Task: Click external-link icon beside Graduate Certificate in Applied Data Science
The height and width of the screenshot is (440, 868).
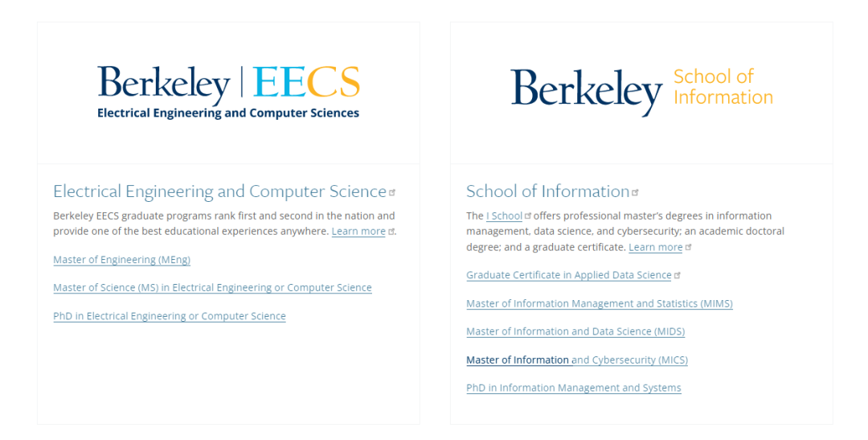Action: (678, 275)
